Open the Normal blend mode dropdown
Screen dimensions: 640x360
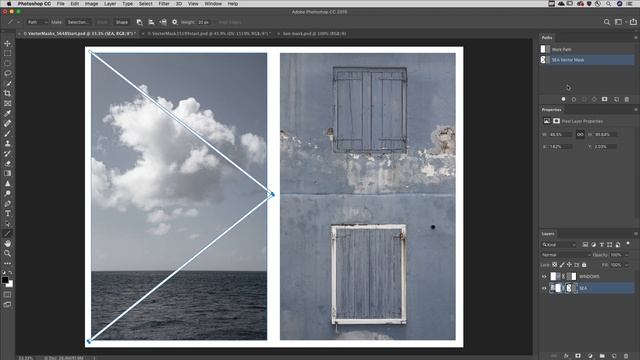[565, 255]
